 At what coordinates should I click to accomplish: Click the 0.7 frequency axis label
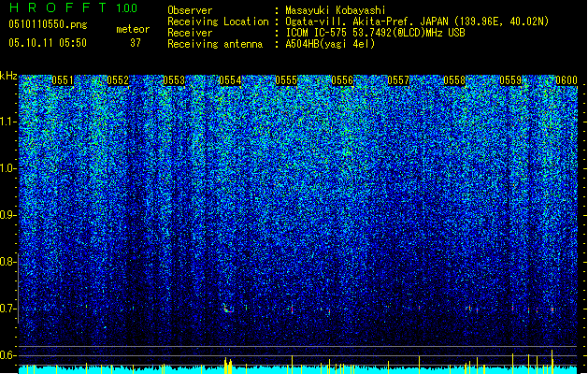pyautogui.click(x=7, y=309)
